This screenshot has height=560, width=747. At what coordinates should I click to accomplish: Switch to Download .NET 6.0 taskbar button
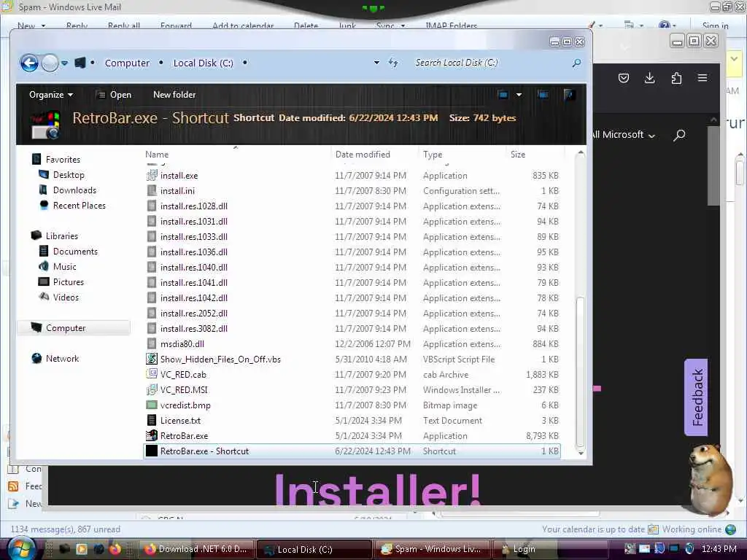196,549
